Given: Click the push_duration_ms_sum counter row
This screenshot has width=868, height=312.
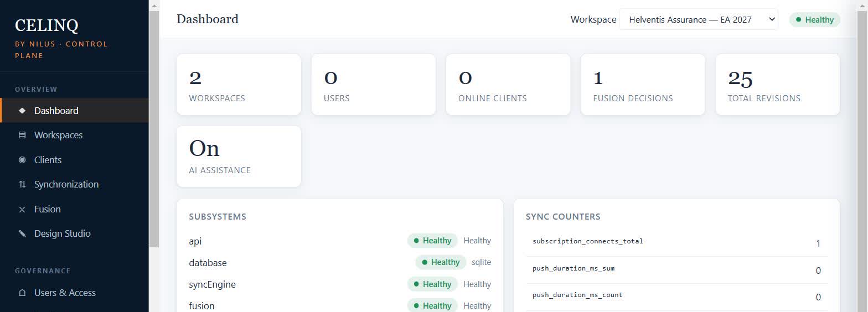Looking at the screenshot, I should [677, 270].
